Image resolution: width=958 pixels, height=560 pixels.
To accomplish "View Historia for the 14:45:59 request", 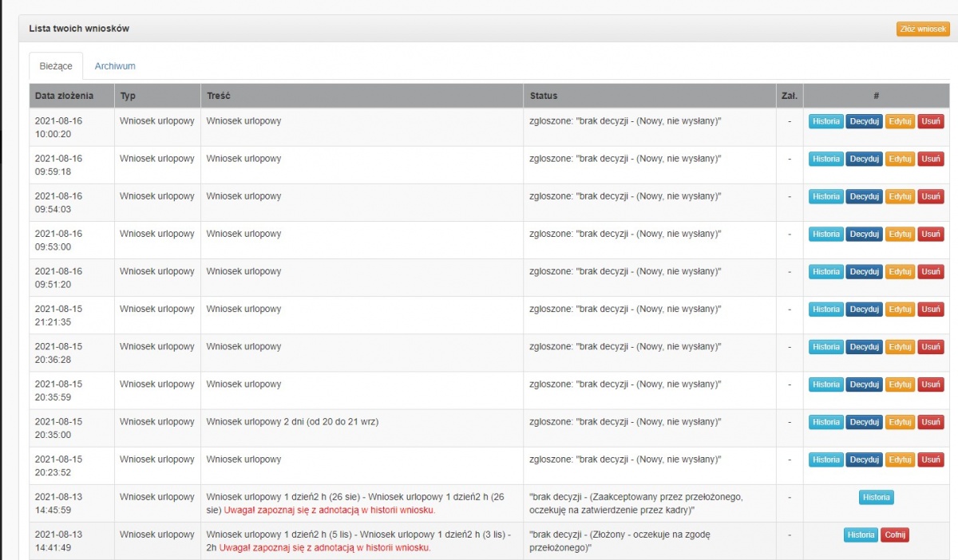I will click(877, 497).
